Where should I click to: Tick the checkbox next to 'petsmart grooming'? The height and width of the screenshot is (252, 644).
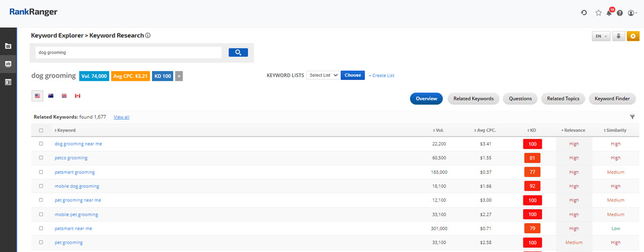point(41,172)
